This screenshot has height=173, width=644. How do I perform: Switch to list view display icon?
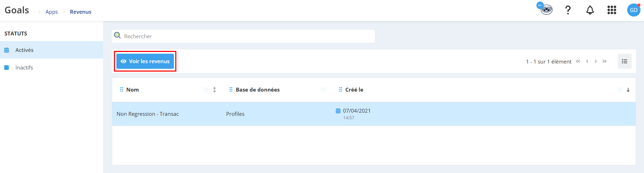pyautogui.click(x=624, y=61)
